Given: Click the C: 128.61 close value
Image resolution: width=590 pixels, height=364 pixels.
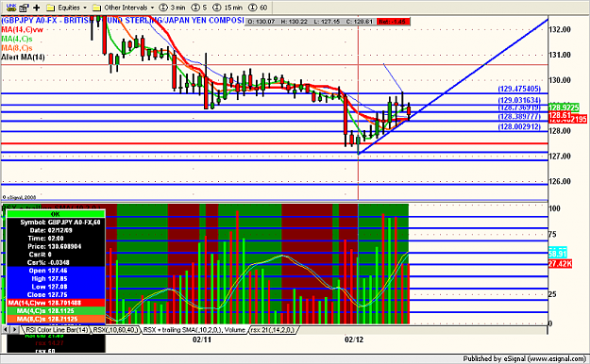Looking at the screenshot, I should (360, 22).
